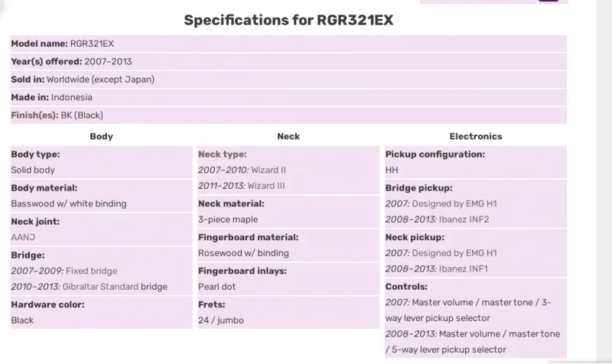Click the Electronics column header
Viewport: 612px width, 364px height.
[x=476, y=136]
